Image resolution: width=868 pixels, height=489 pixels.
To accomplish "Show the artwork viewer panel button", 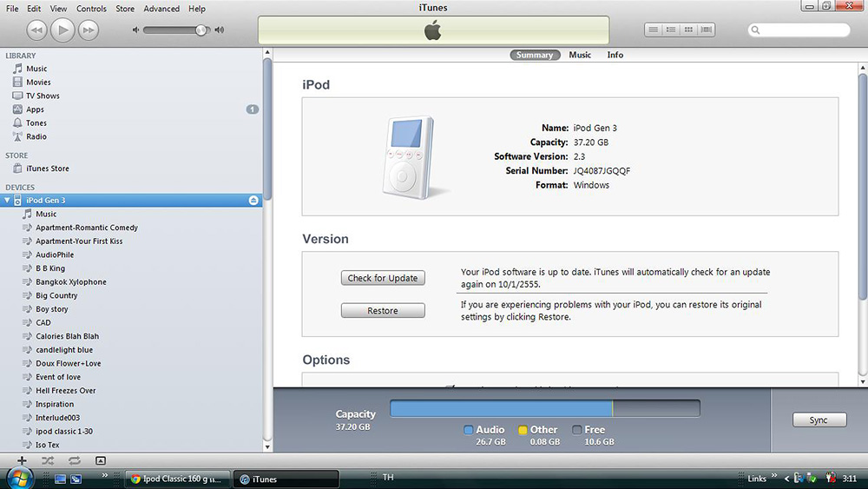I will [x=101, y=460].
